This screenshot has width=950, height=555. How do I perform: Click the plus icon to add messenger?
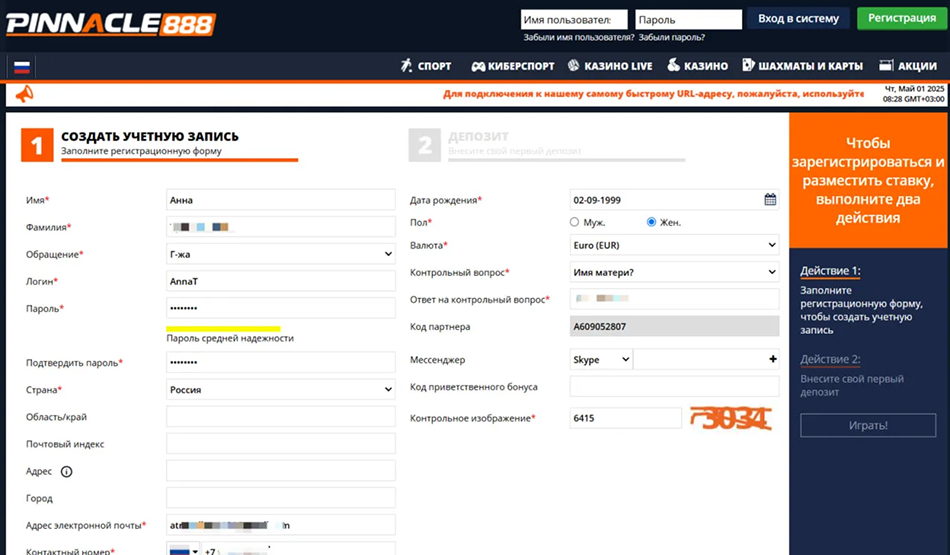tap(772, 359)
